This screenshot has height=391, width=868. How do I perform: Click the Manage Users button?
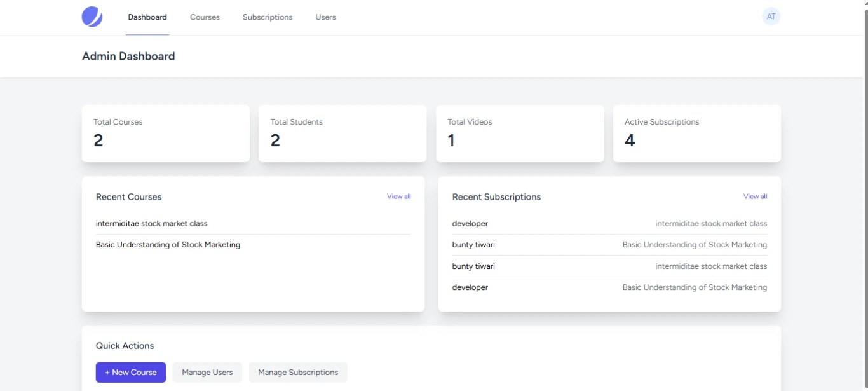click(x=207, y=373)
